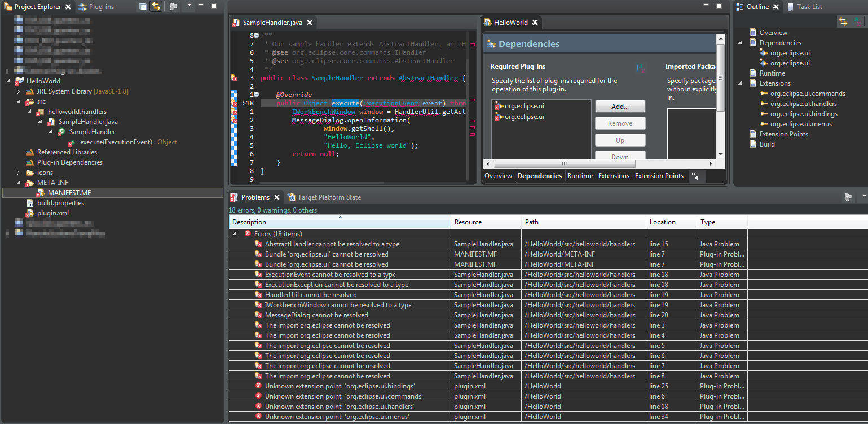Close the Project Explorer tab

[68, 7]
